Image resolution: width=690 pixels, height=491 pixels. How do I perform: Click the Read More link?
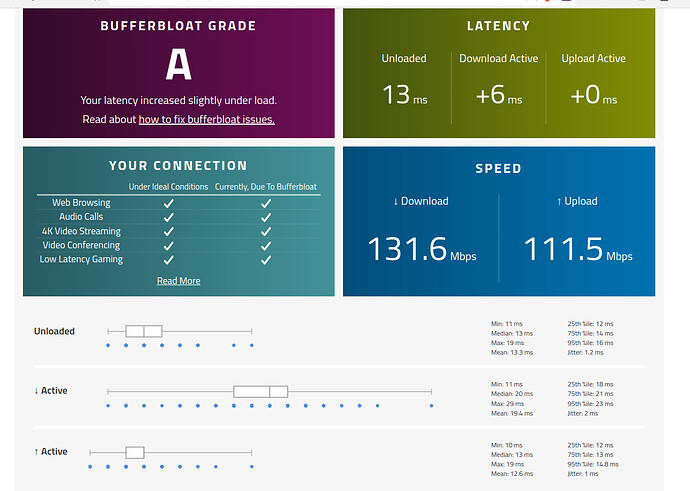[x=178, y=281]
